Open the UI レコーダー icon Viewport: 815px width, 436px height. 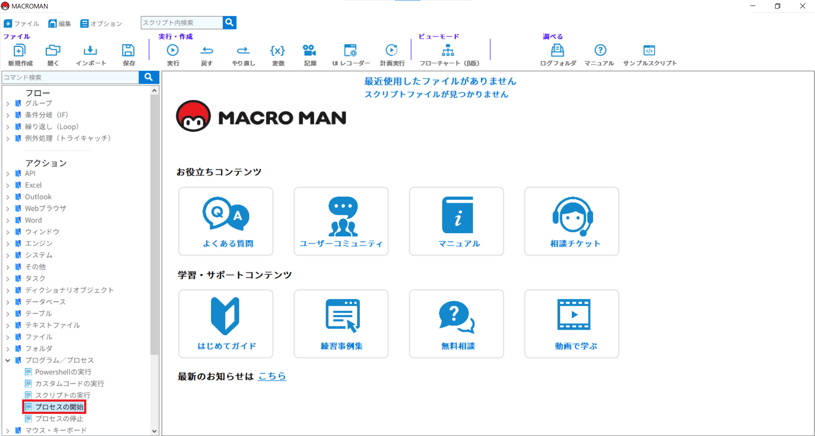coord(350,50)
